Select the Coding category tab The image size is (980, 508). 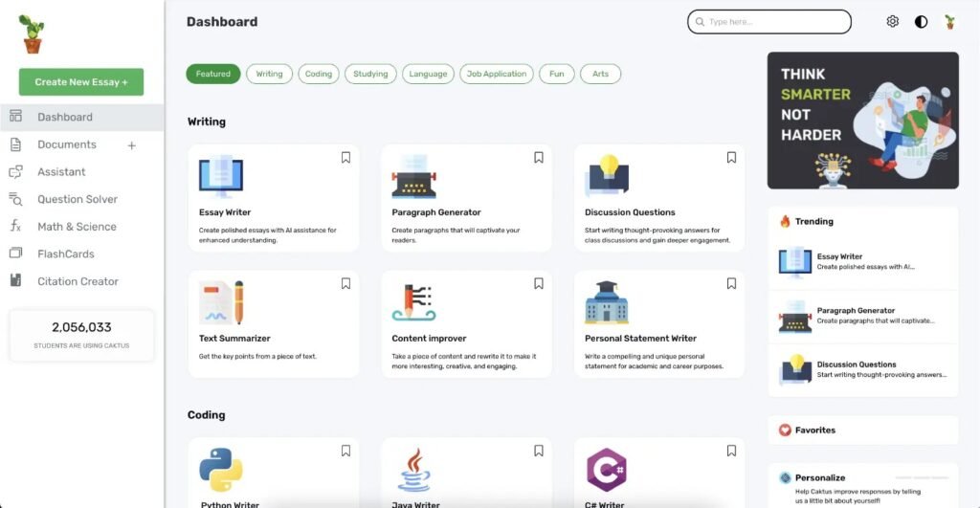point(318,74)
